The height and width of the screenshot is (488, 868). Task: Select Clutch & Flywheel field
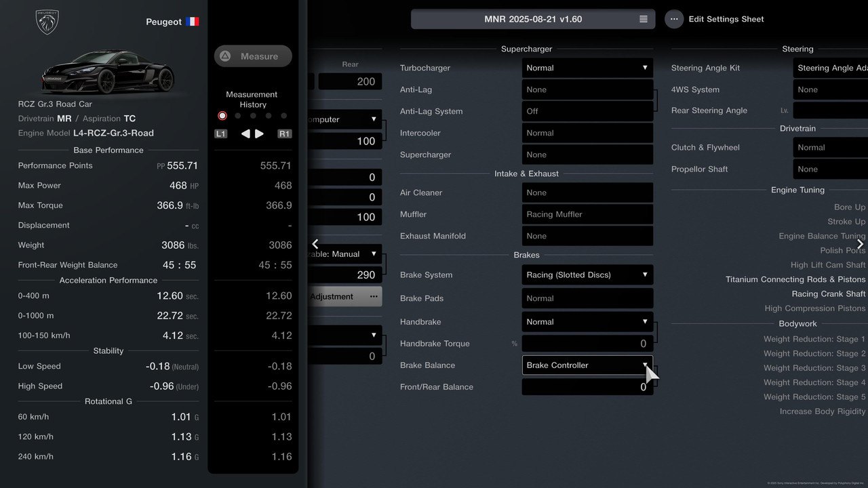coord(830,147)
